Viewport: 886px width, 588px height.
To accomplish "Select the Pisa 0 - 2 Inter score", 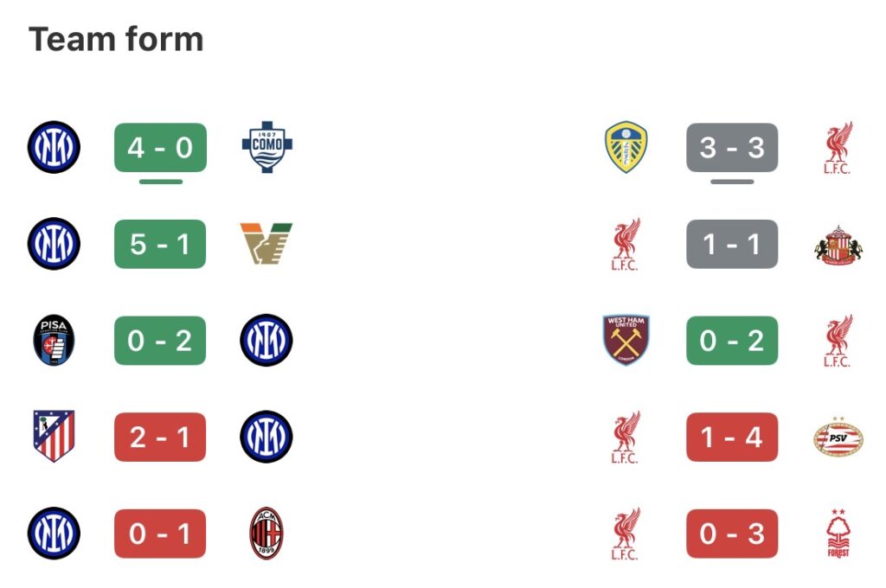I will coord(160,341).
